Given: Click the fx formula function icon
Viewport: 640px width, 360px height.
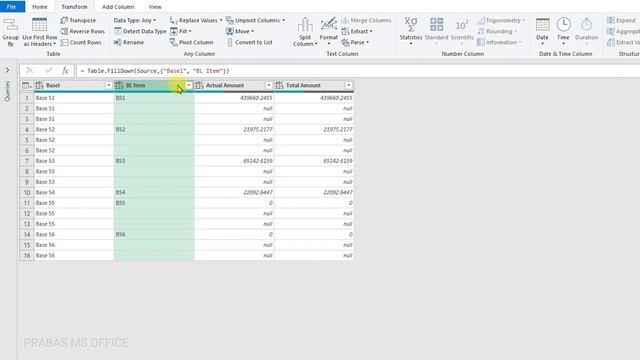Looking at the screenshot, I should click(65, 71).
